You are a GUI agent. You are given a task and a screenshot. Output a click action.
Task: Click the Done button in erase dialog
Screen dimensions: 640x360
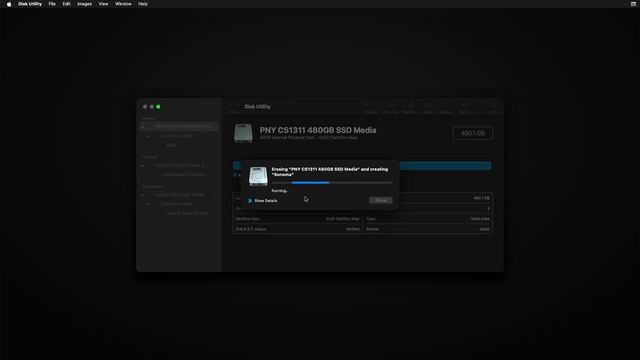(381, 200)
